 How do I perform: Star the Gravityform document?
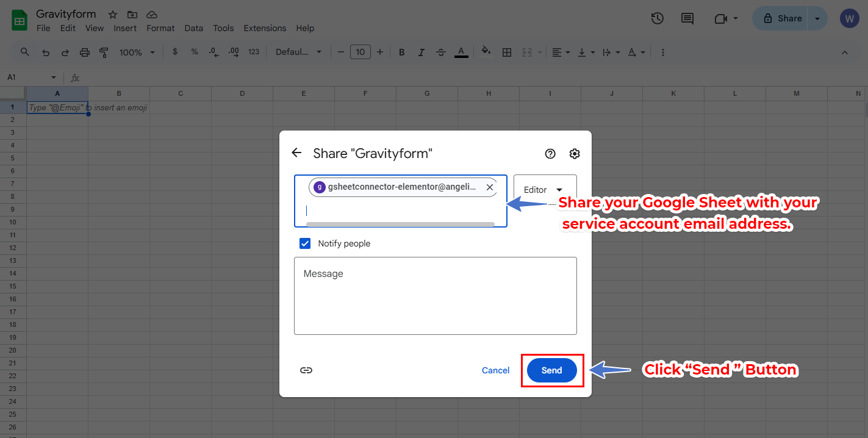[x=113, y=15]
